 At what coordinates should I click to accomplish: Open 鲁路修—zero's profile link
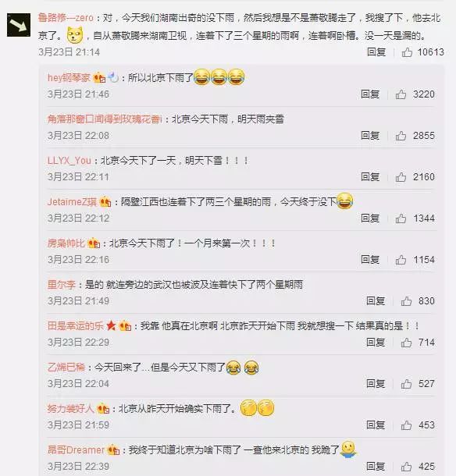pos(66,18)
